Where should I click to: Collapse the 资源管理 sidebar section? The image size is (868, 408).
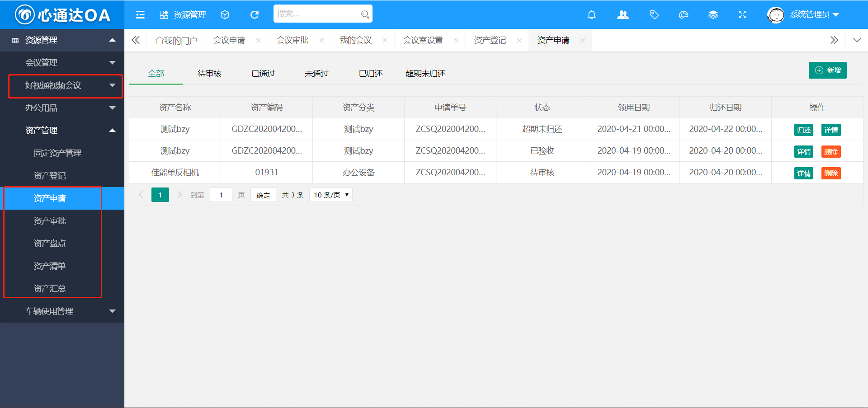point(62,40)
